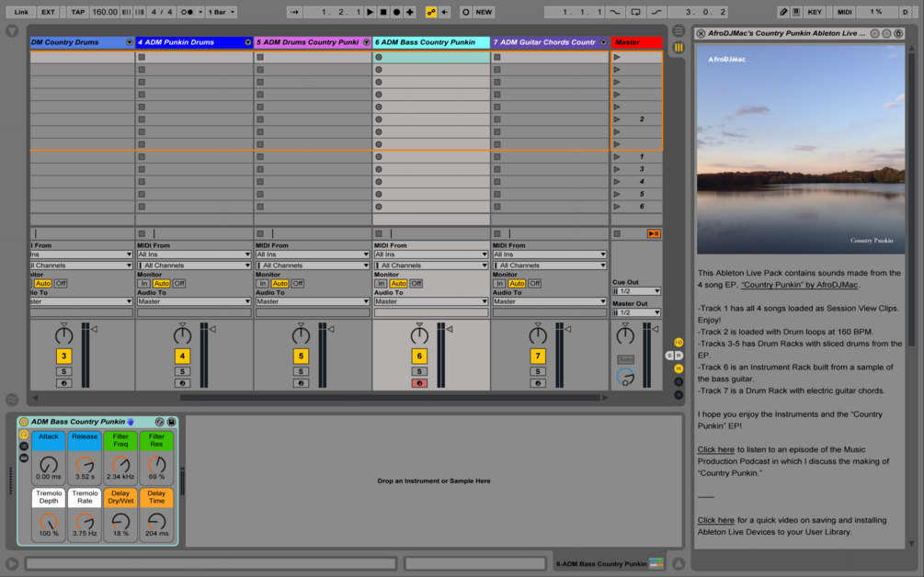This screenshot has width=924, height=577.
Task: Toggle the rack's Show Macro Controls icon
Action: pyautogui.click(x=24, y=435)
